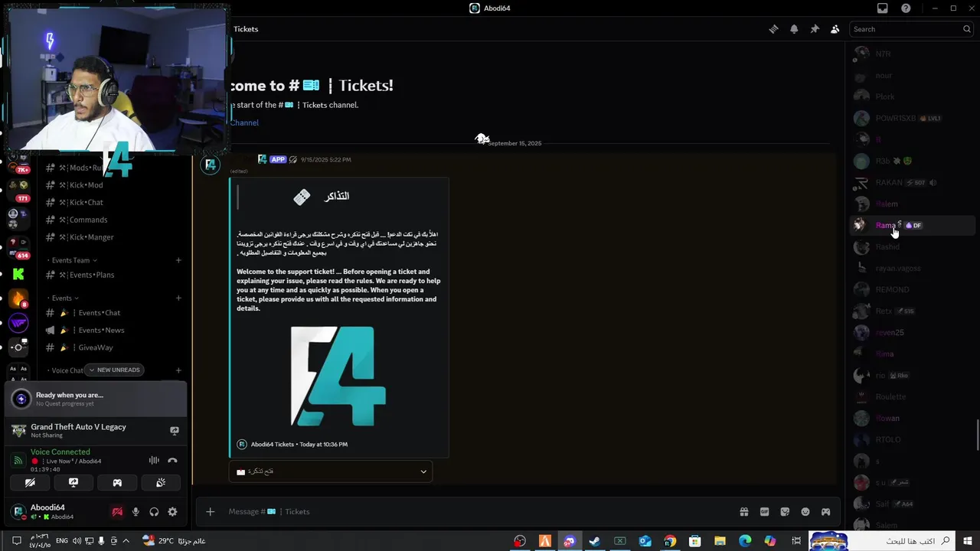The height and width of the screenshot is (551, 980).
Task: Open the Help question mark icon
Action: point(906,8)
